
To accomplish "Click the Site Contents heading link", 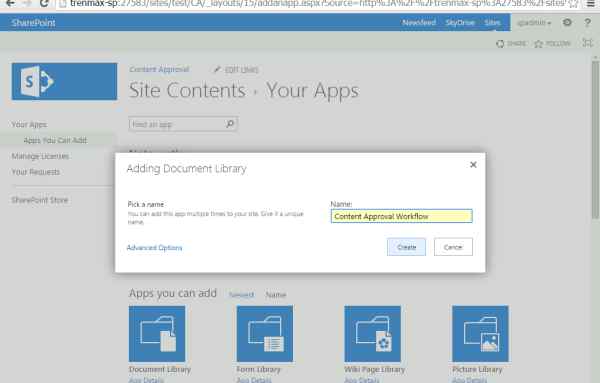I will click(x=187, y=90).
